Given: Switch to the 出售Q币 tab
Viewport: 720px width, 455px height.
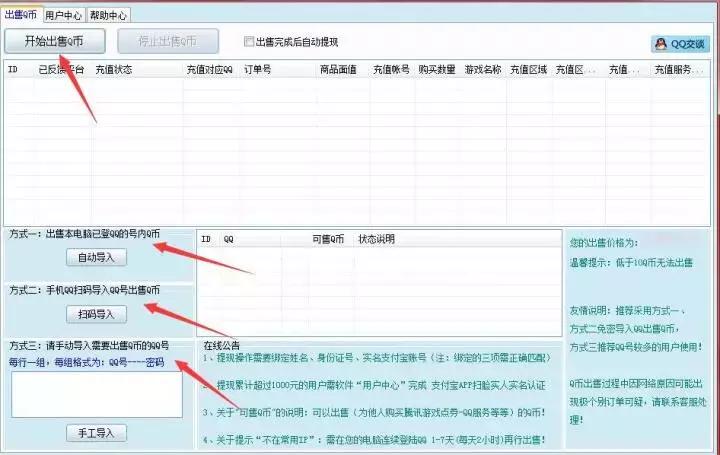Looking at the screenshot, I should (21, 15).
